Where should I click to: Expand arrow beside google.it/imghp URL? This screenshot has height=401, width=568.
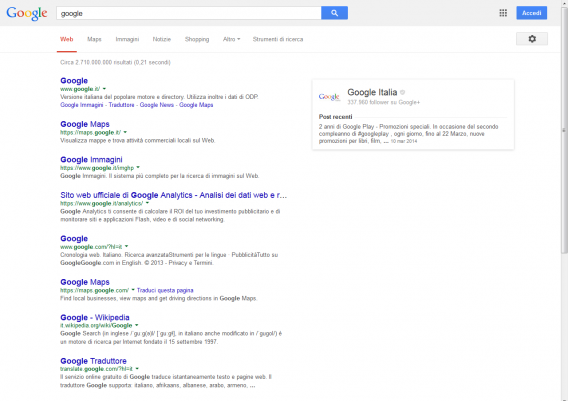[138, 168]
